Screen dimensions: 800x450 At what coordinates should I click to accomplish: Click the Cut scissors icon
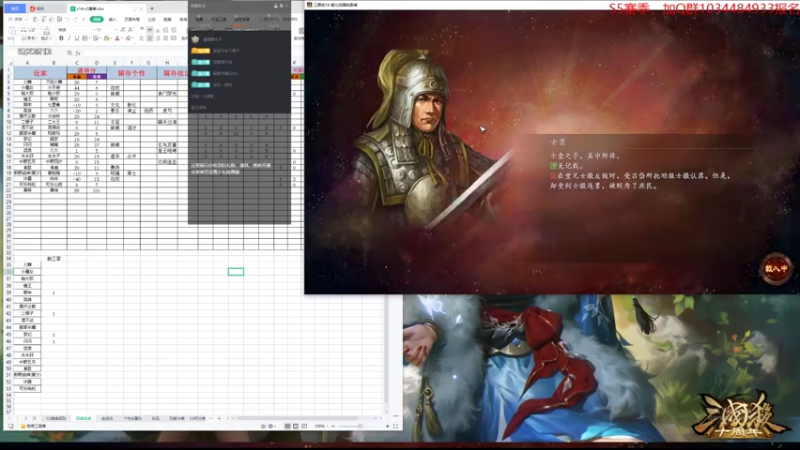(23, 30)
